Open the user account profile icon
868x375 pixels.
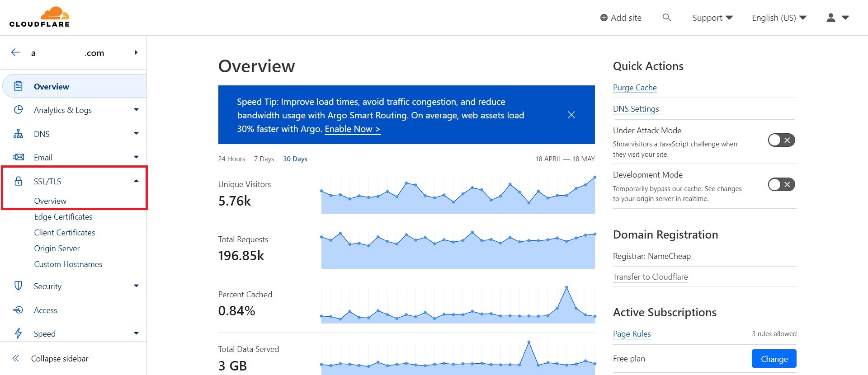[x=830, y=18]
